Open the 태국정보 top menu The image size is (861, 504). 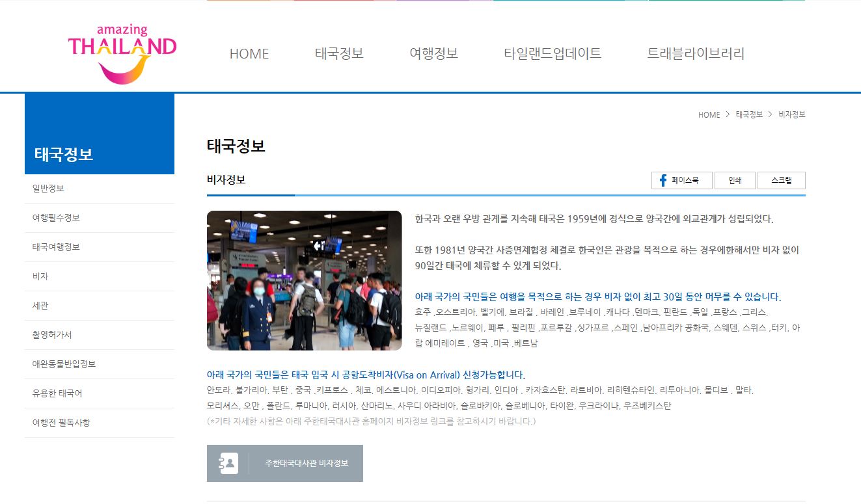(339, 53)
